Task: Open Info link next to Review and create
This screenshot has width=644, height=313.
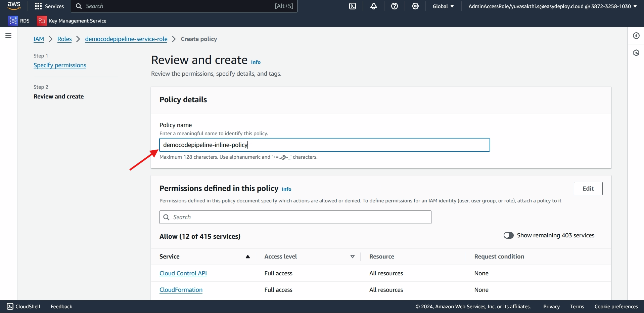Action: coord(256,62)
